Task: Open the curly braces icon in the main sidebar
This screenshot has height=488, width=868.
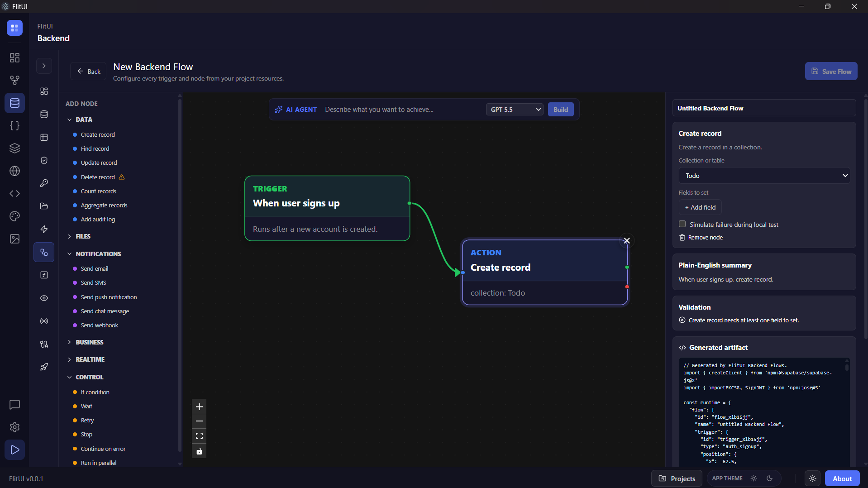Action: [x=14, y=125]
